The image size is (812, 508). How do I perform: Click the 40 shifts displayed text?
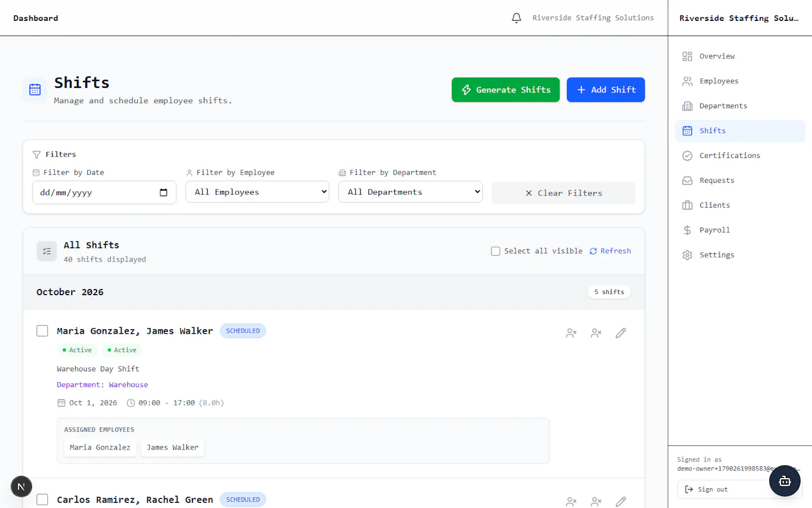tap(105, 260)
